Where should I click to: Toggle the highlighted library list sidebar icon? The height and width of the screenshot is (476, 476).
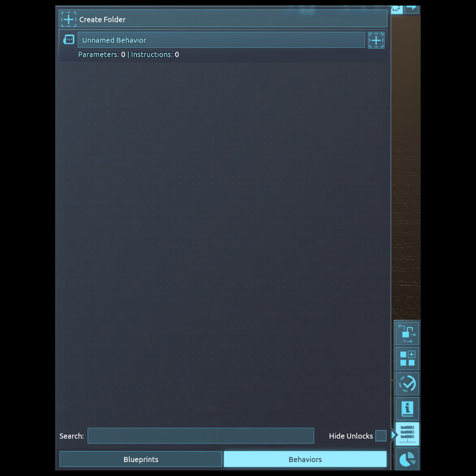tap(407, 434)
